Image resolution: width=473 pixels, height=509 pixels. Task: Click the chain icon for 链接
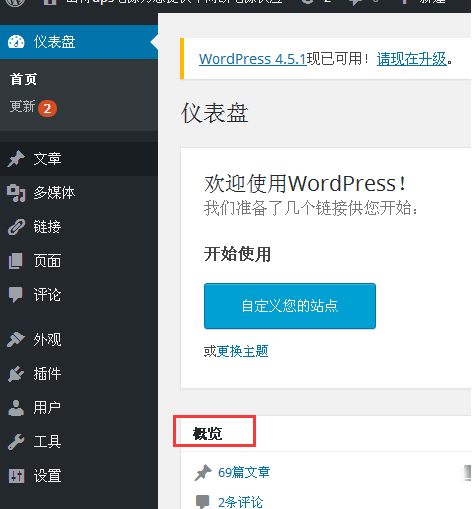[16, 227]
